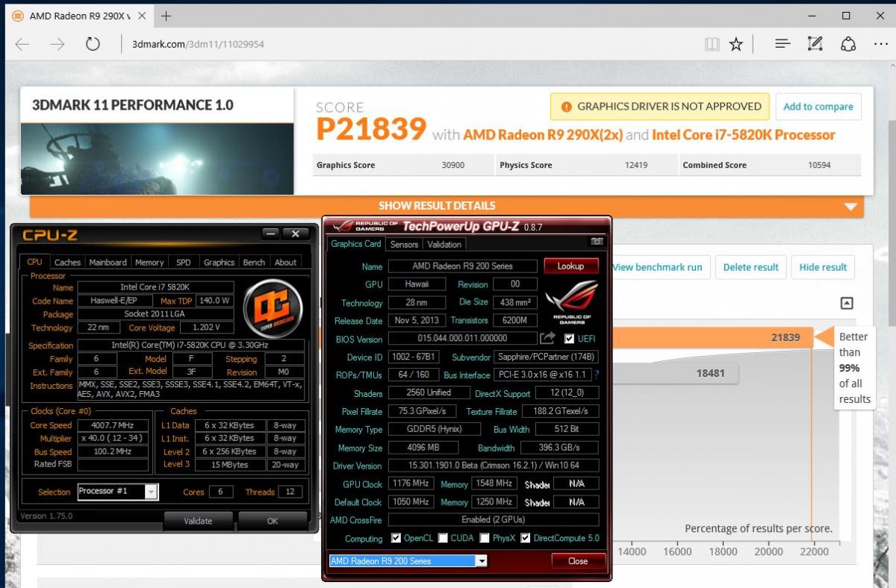Open the Mainboard tab in CPU-Z
The image size is (896, 588).
pos(108,262)
